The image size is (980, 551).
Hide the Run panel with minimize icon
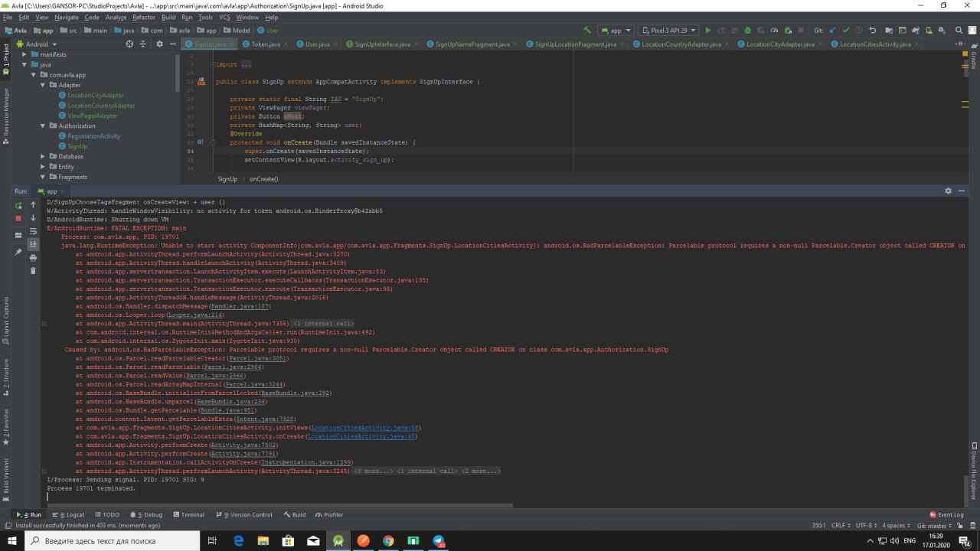click(x=962, y=191)
